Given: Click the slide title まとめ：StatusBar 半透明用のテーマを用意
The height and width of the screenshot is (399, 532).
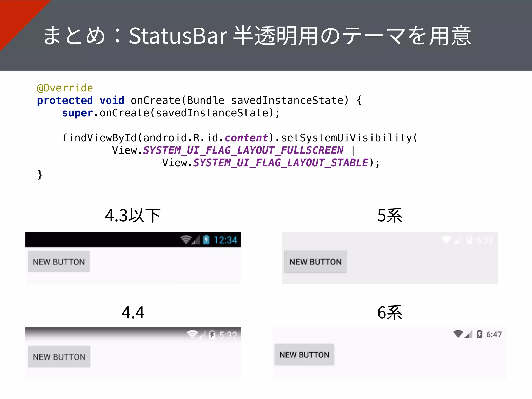Looking at the screenshot, I should point(257,36).
